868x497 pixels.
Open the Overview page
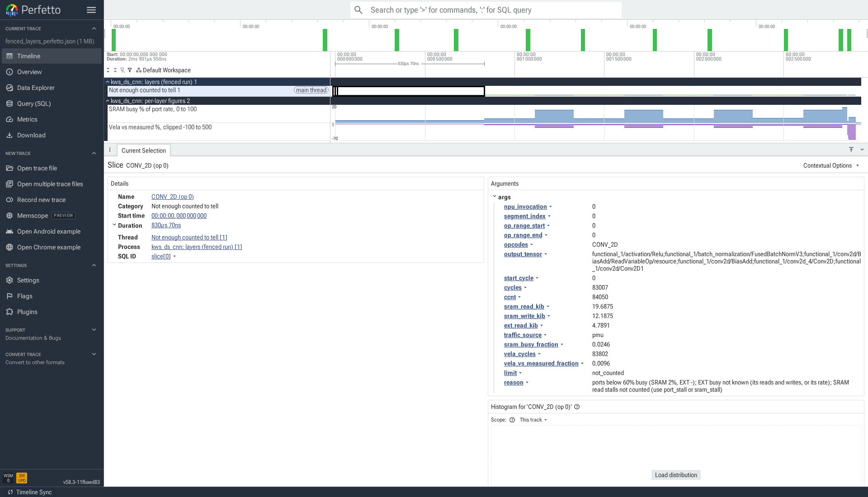point(52,72)
